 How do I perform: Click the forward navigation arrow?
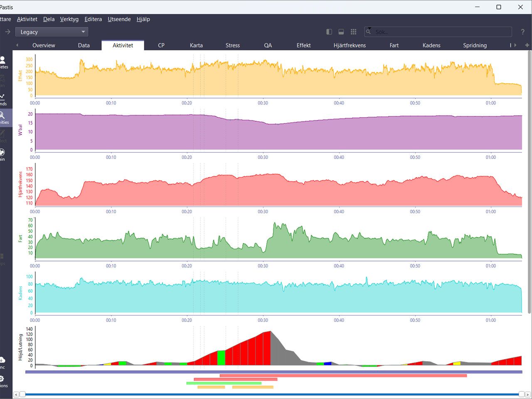(x=8, y=32)
